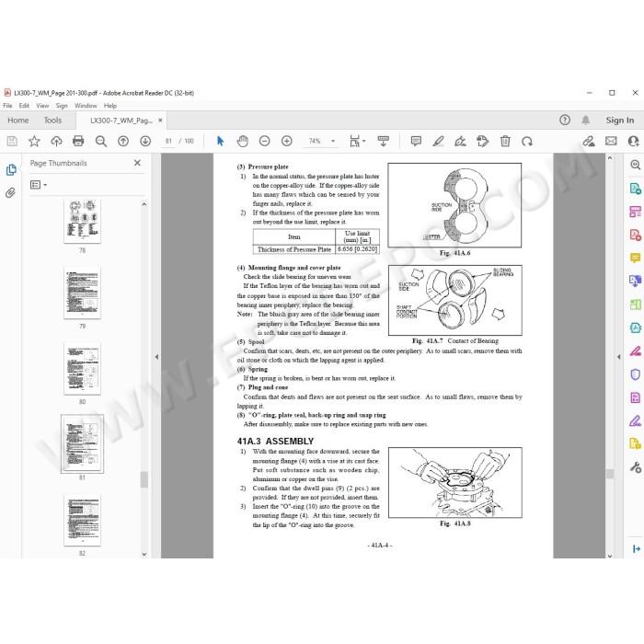Add file to starred bookmarks
This screenshot has width=644, height=644.
[34, 142]
